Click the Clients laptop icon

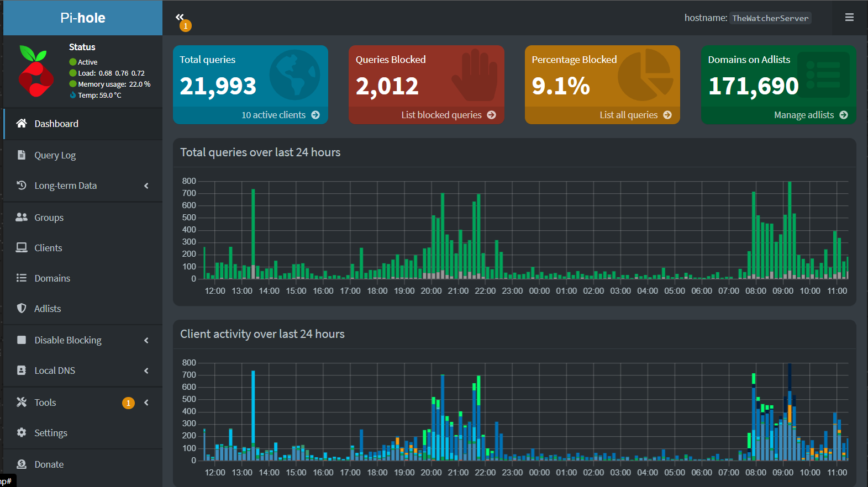click(22, 248)
